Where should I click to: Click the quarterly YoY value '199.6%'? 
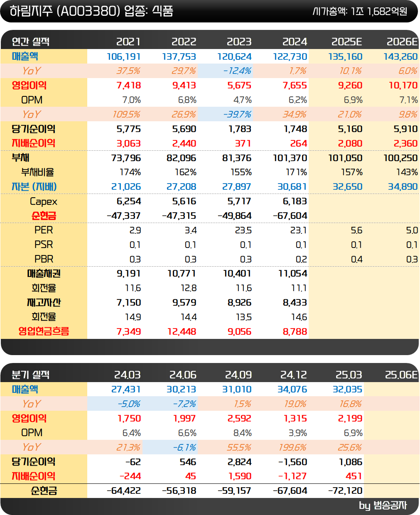click(x=293, y=448)
